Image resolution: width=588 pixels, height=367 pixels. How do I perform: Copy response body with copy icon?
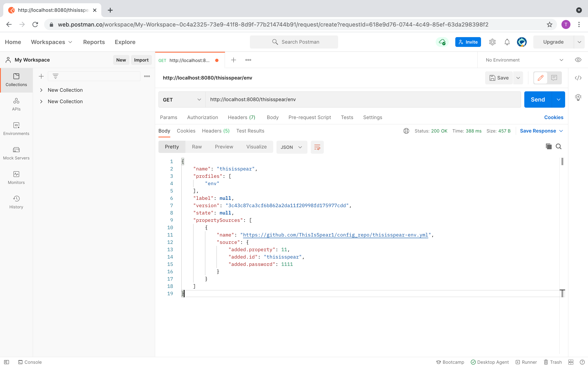click(x=548, y=147)
